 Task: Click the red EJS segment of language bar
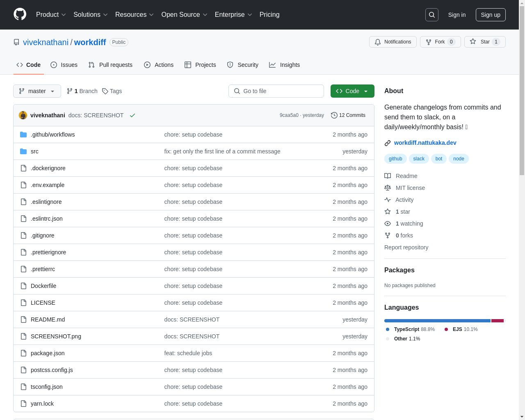tap(498, 321)
